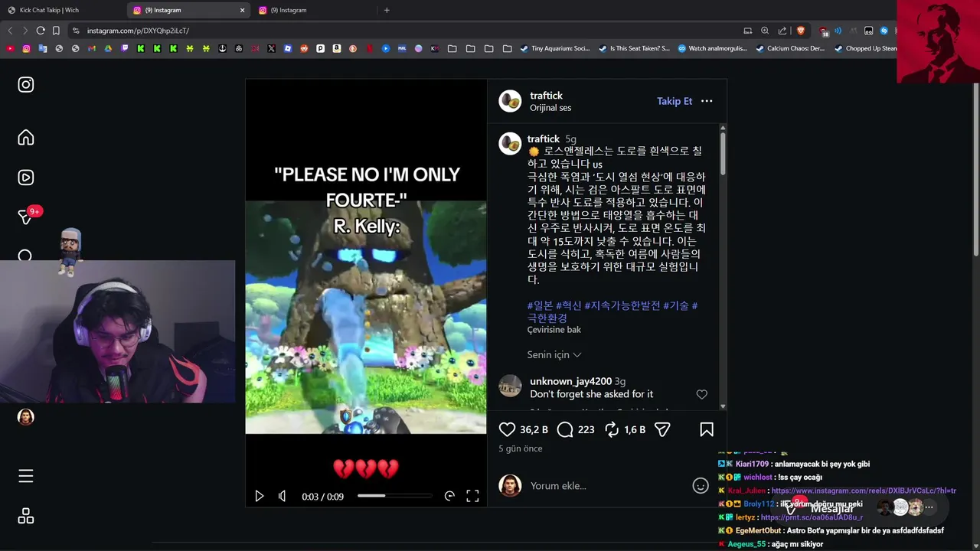Screen dimensions: 980x551
Task: Open Kral_Julien's Instagram reel chat link
Action: pyautogui.click(x=864, y=491)
